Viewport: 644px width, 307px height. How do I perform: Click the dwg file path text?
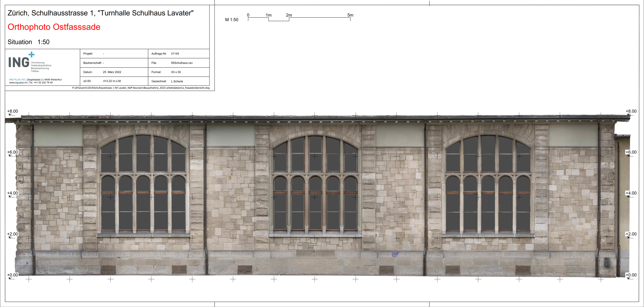point(141,88)
